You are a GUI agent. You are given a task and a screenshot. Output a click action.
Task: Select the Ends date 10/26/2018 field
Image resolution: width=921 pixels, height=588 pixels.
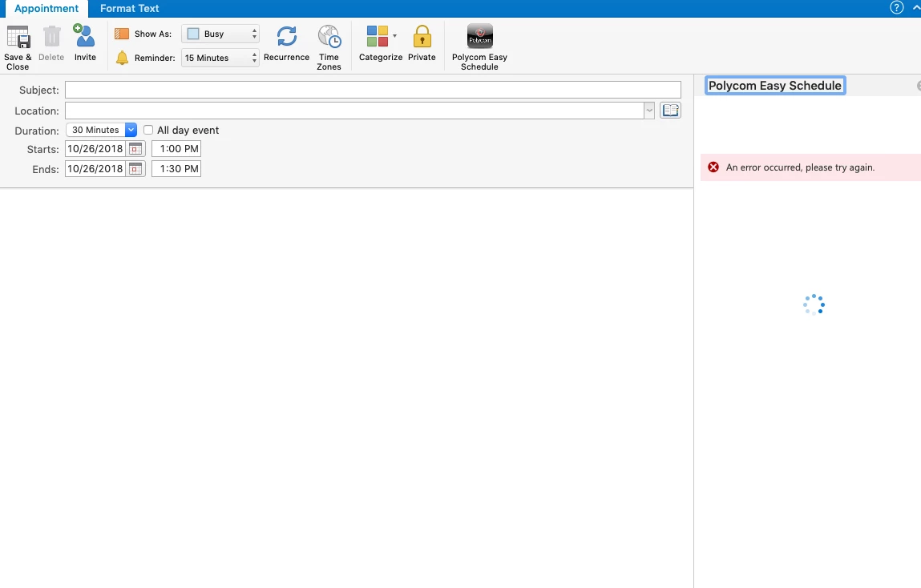(x=95, y=169)
